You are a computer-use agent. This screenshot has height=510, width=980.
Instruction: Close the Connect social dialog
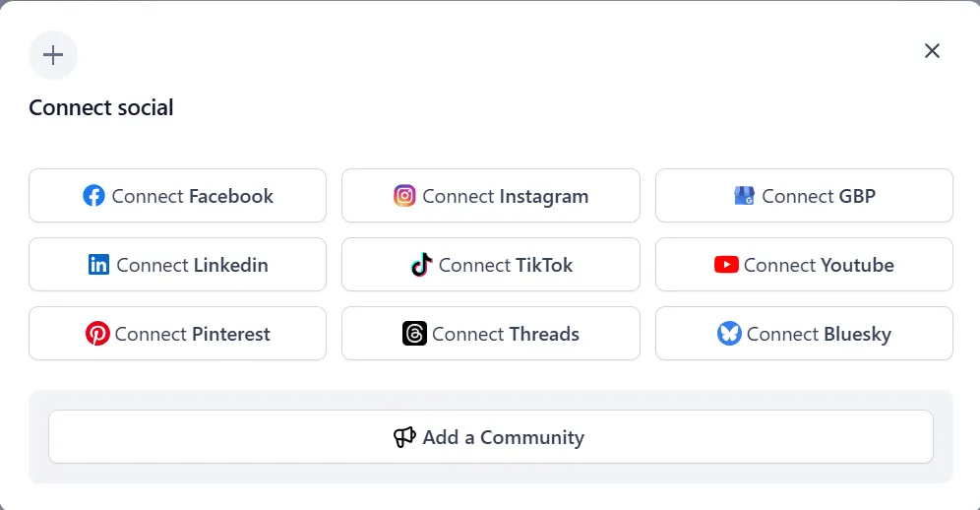[932, 51]
